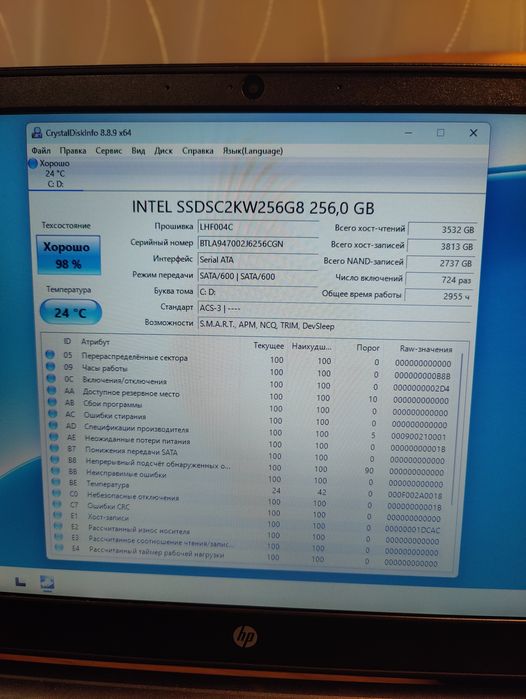The image size is (526, 699).
Task: Click the Техсостояние label
Action: [66, 226]
